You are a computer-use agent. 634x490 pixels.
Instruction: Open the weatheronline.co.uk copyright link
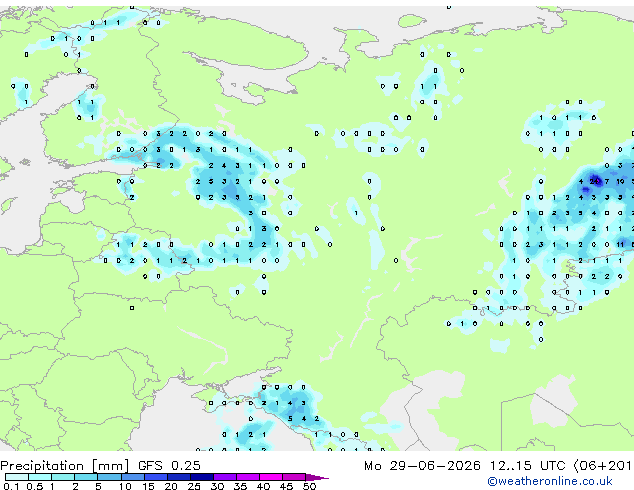pyautogui.click(x=550, y=481)
